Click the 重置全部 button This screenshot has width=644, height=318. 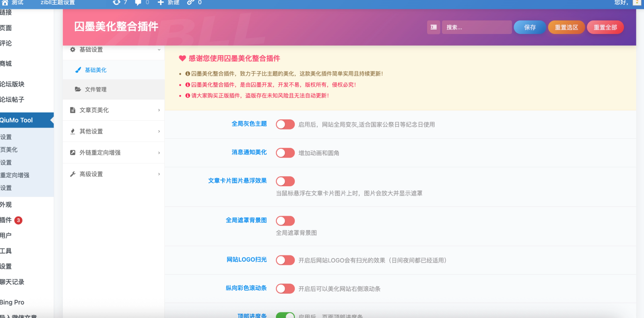point(605,27)
